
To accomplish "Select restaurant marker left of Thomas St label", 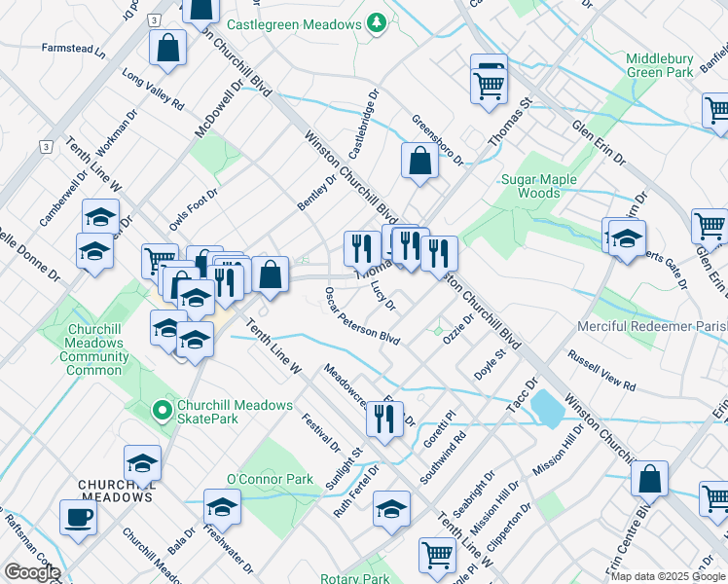I will point(362,251).
